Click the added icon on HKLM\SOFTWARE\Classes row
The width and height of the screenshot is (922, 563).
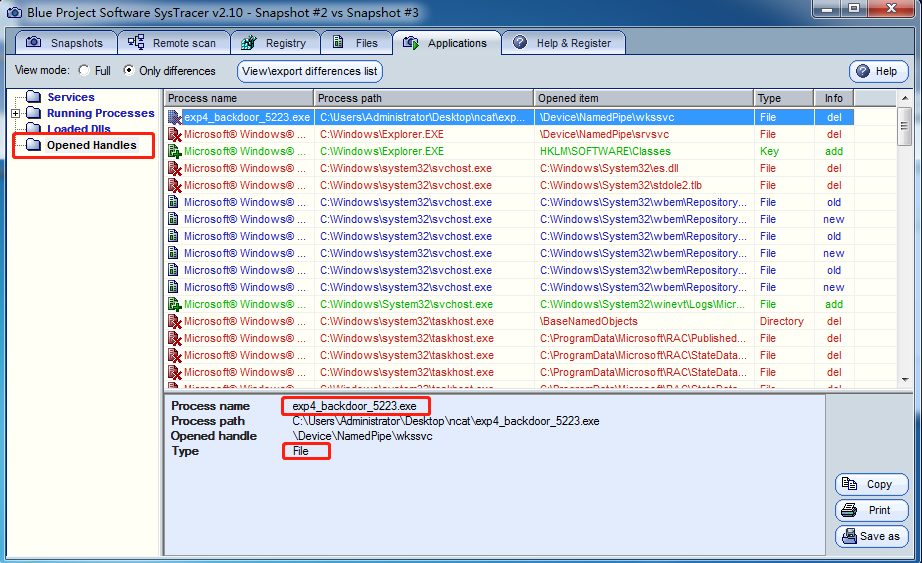[175, 151]
